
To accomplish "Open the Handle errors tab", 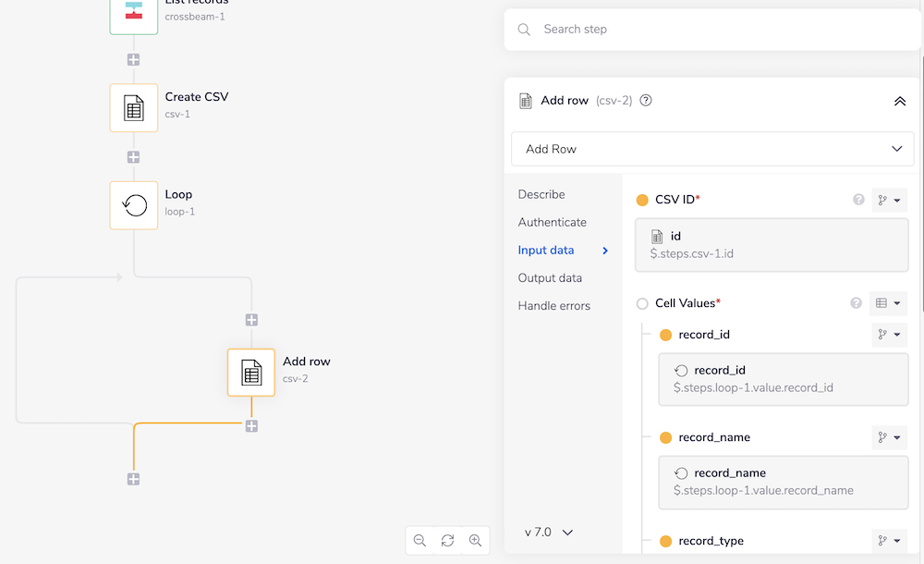I will [553, 305].
